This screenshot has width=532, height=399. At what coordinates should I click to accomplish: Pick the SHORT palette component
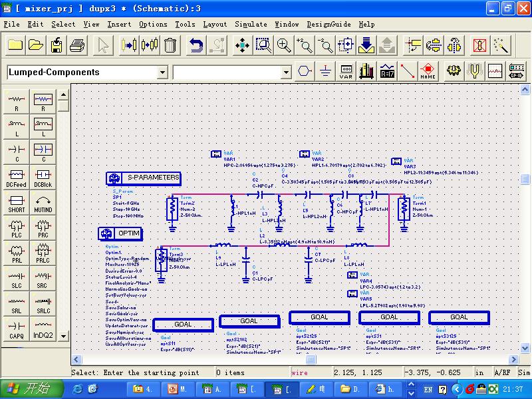pos(16,203)
